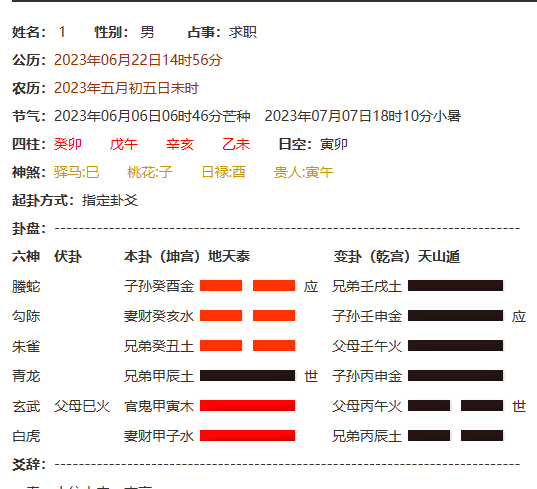Click the broken line beside 父母丙午火
537x489 pixels.
click(x=455, y=405)
